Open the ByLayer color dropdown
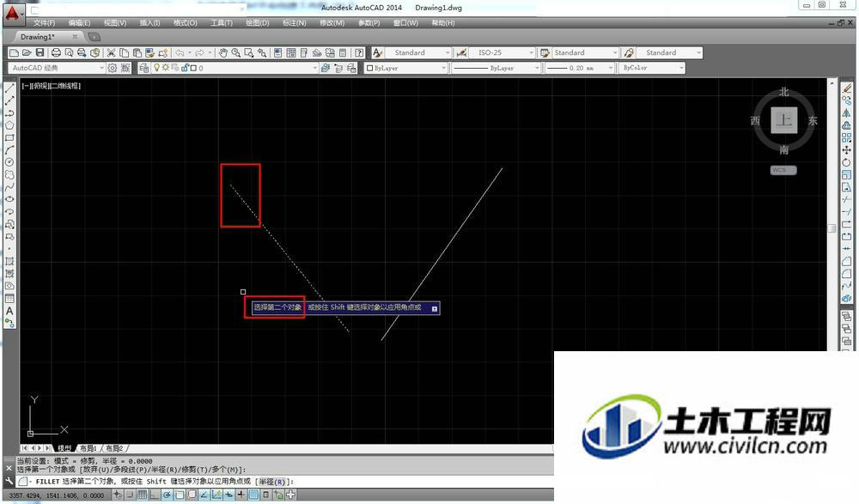The height and width of the screenshot is (504, 859). (x=406, y=68)
